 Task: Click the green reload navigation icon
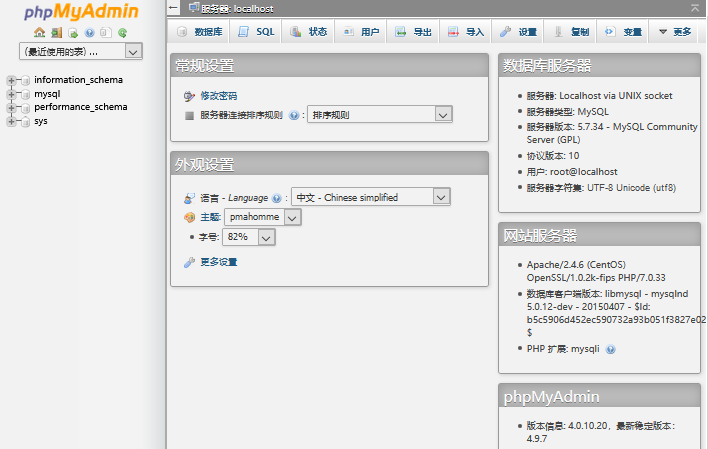pyautogui.click(x=122, y=33)
